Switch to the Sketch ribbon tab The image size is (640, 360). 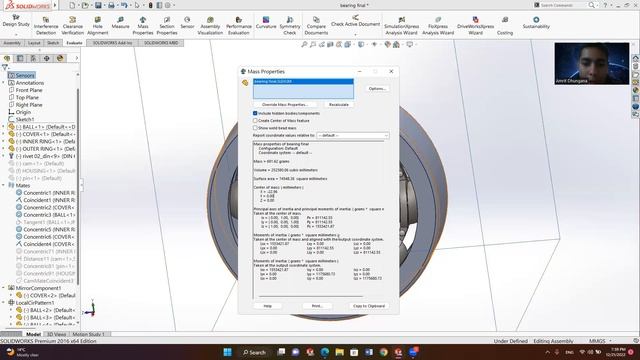(53, 43)
